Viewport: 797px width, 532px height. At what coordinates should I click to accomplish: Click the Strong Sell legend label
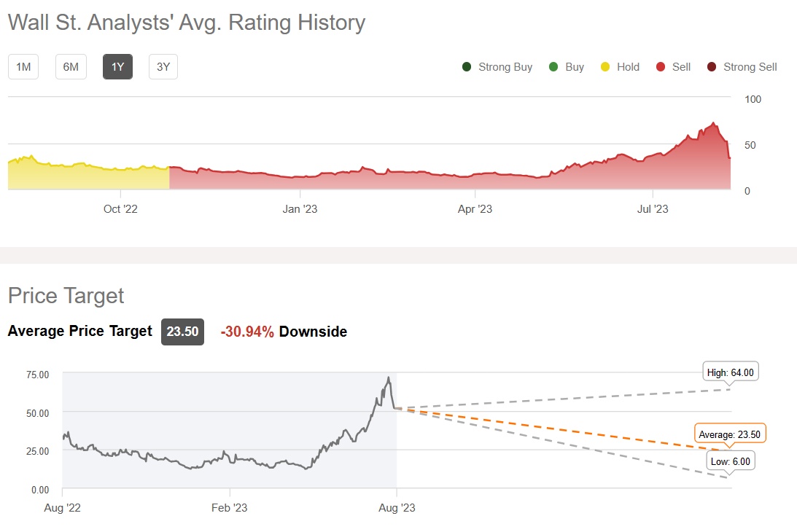tap(750, 67)
